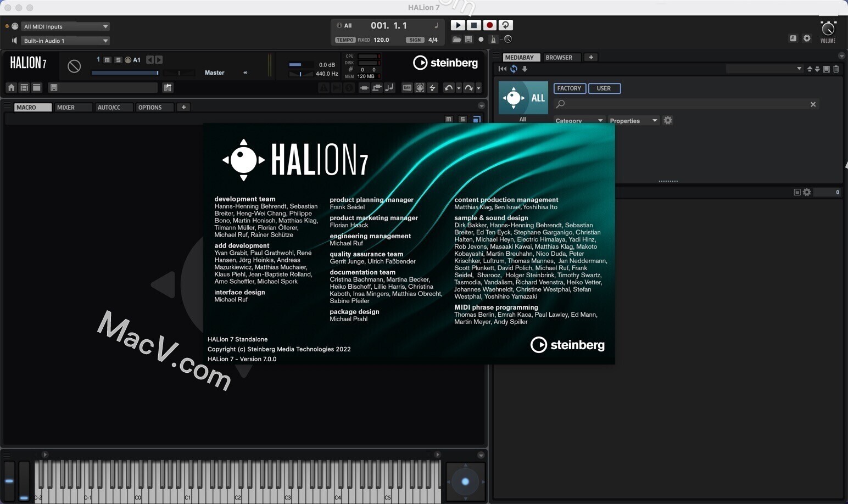Refresh MediaBay results
This screenshot has width=848, height=504.
coord(514,69)
